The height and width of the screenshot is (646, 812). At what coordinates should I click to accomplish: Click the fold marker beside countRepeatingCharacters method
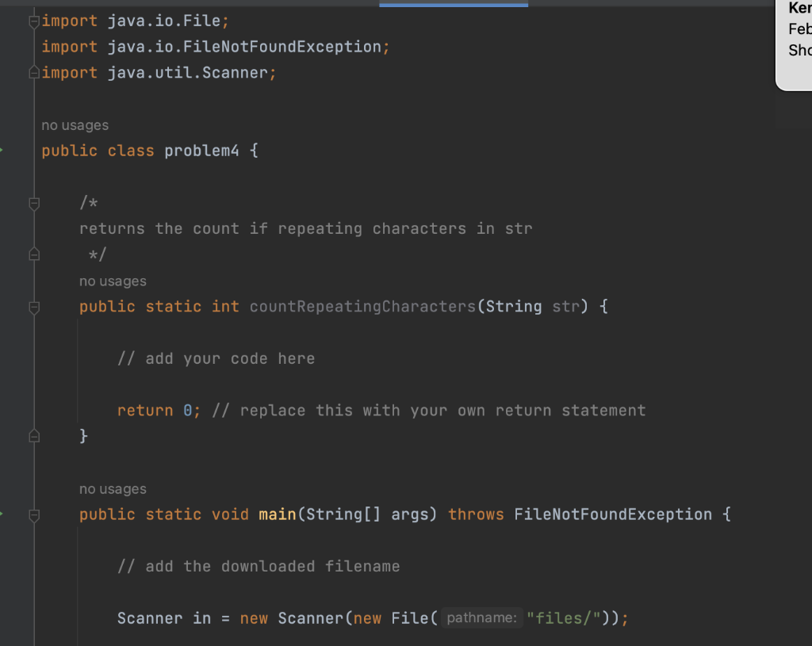click(33, 308)
